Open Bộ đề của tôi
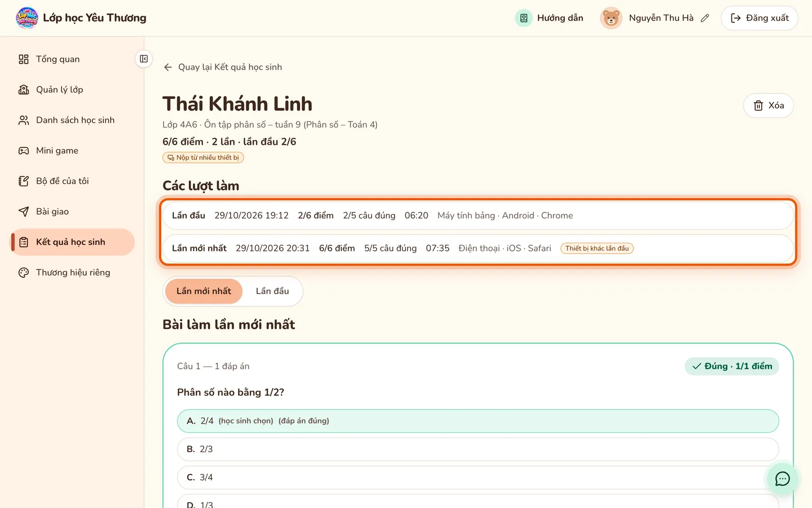Viewport: 812px width, 508px height. pos(73,181)
